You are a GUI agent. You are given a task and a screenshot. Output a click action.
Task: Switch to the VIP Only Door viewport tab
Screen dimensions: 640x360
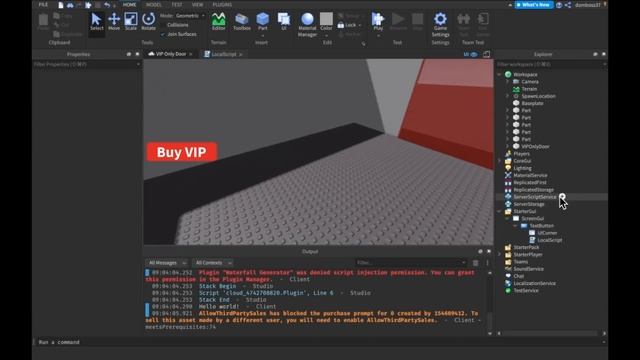(171, 54)
